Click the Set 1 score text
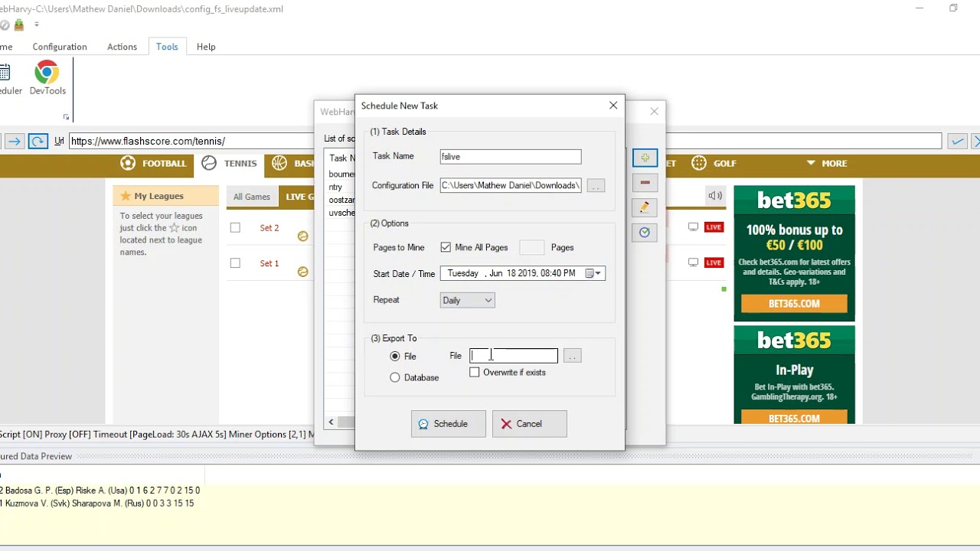 click(x=269, y=263)
